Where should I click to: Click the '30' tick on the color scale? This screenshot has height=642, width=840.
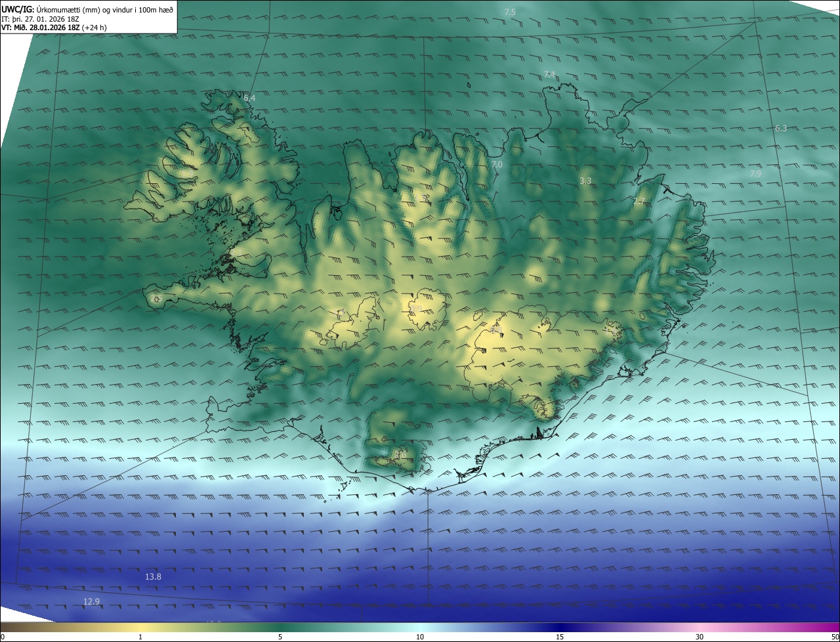[700, 637]
